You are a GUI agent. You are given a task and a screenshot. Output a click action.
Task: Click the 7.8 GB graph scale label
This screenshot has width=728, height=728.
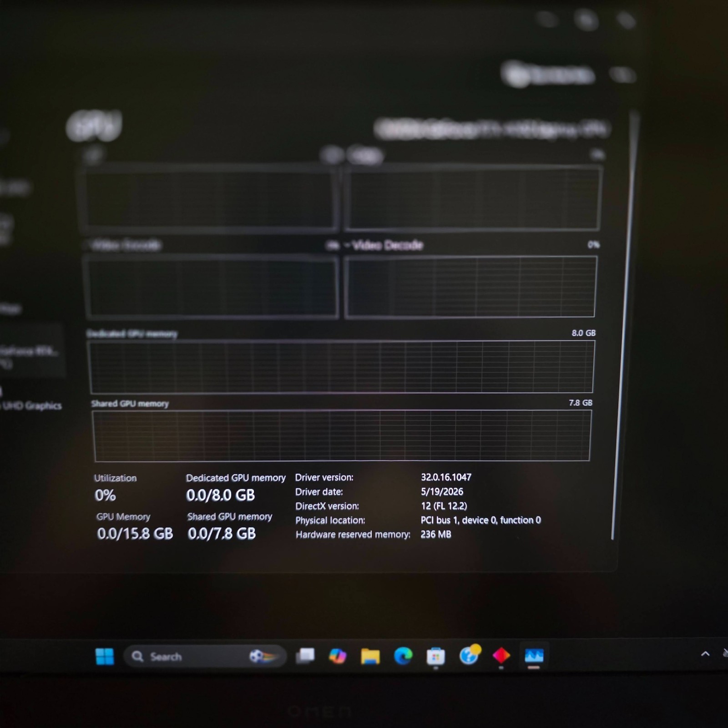pos(581,403)
